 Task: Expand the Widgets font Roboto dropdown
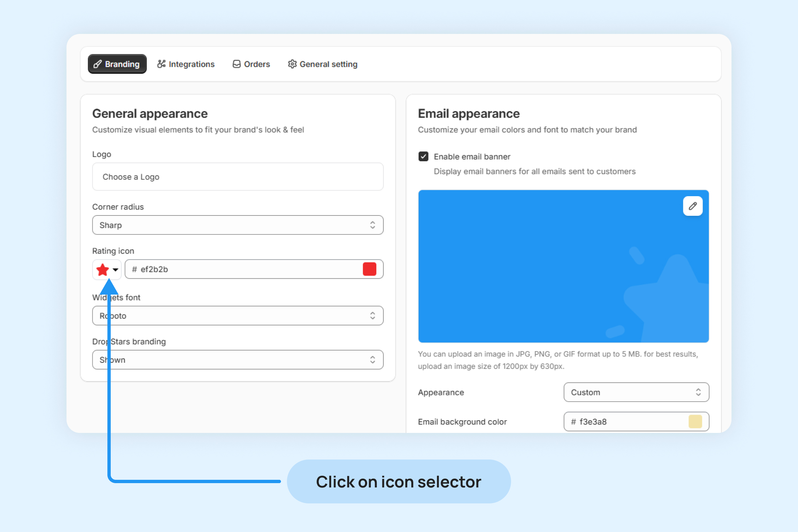(x=237, y=316)
